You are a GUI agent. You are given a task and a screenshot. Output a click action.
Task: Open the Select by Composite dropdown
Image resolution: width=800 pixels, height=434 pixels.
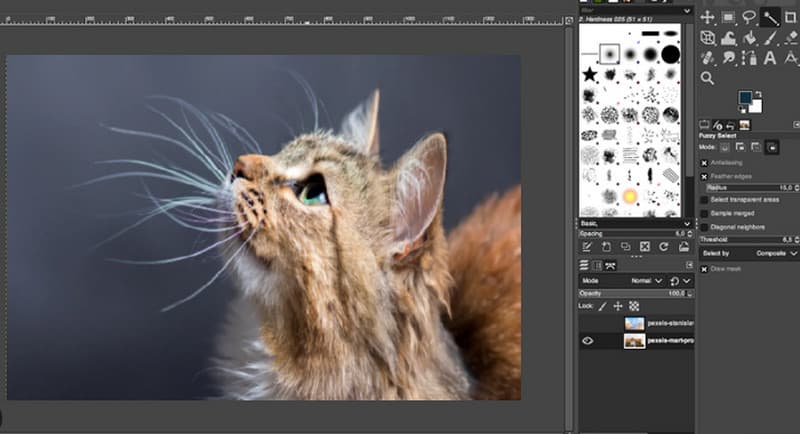[776, 253]
